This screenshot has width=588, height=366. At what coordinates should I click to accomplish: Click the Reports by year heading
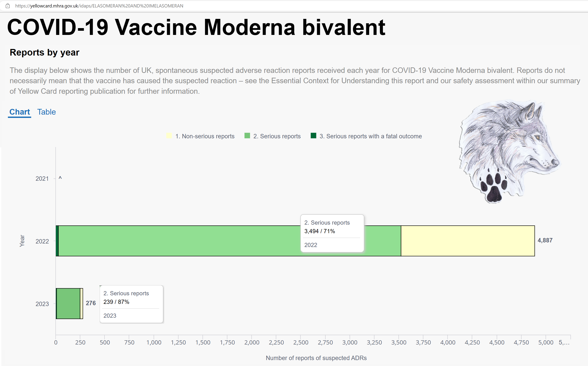pyautogui.click(x=45, y=52)
